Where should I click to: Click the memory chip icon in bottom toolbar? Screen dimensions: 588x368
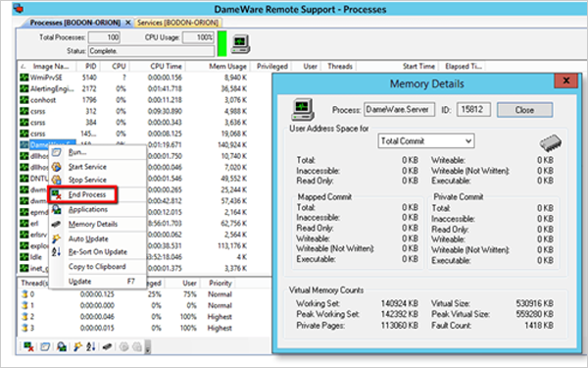[x=107, y=346]
